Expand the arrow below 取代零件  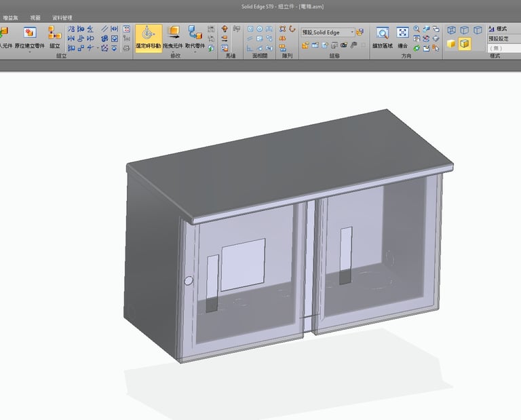pos(195,52)
